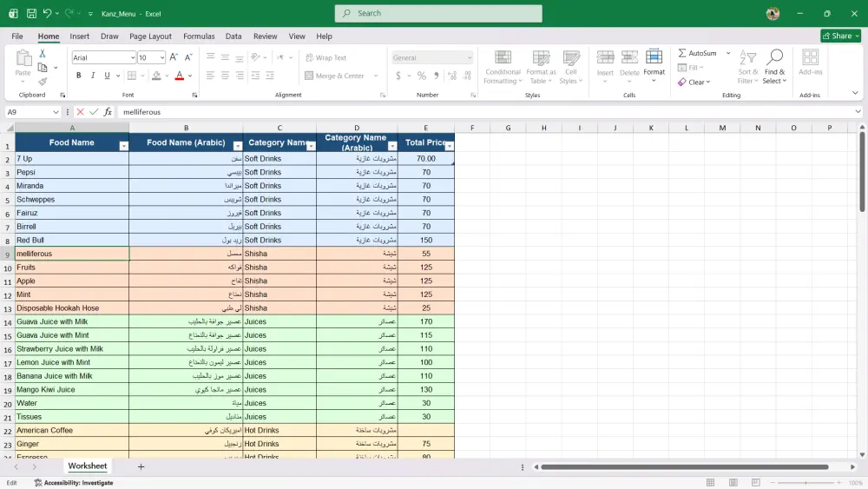Viewport: 868px width, 489px height.
Task: Click the Align Left icon
Action: coord(210,76)
